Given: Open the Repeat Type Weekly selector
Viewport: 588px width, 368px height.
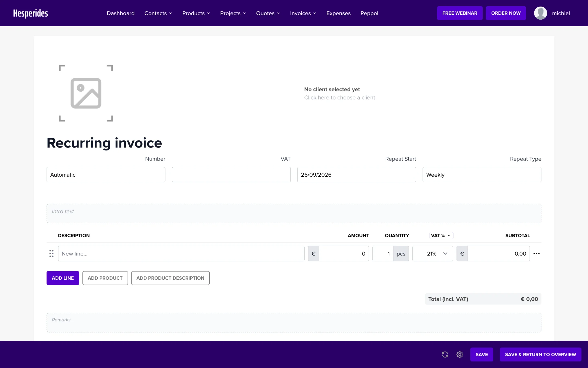Looking at the screenshot, I should pos(482,174).
